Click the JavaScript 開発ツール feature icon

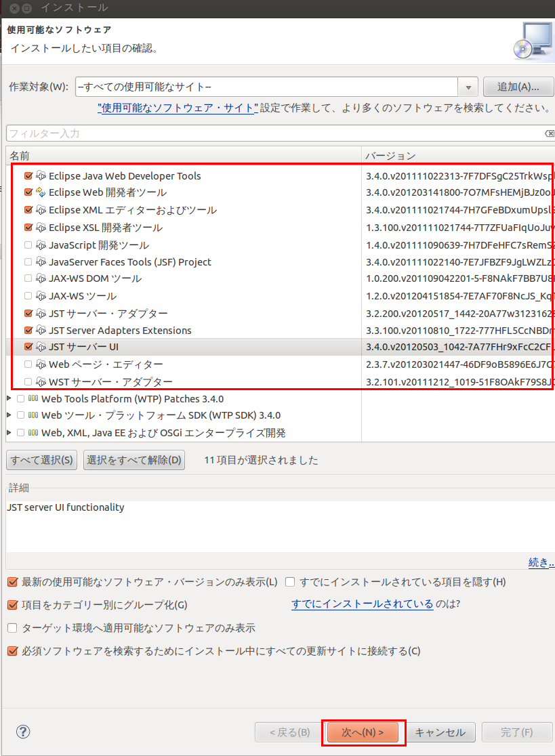(x=41, y=245)
